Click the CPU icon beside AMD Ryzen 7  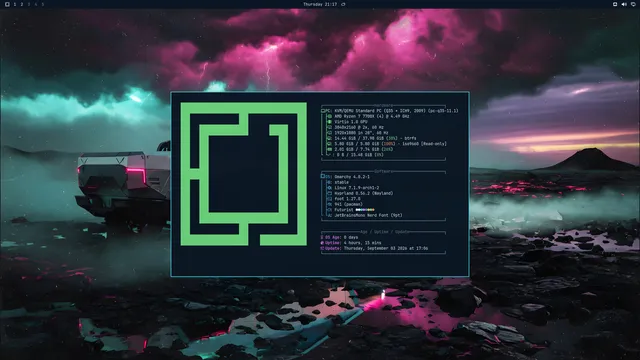click(x=329, y=116)
